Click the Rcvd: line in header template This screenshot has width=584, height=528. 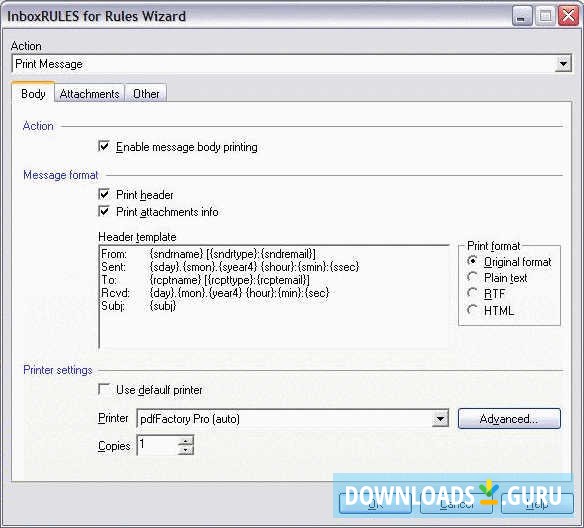tap(215, 293)
